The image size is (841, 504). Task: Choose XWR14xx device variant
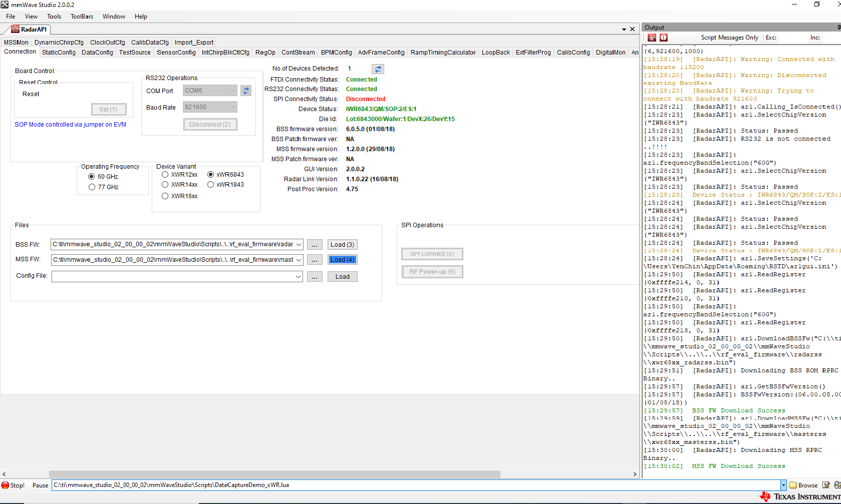coord(165,184)
